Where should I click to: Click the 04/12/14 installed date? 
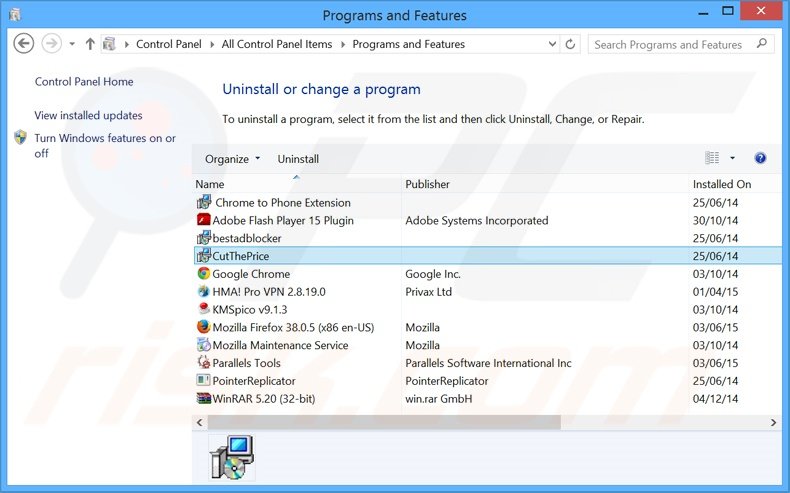715,399
